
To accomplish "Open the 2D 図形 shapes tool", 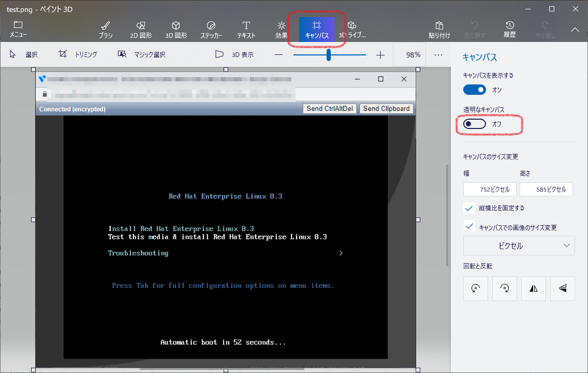I will point(141,30).
